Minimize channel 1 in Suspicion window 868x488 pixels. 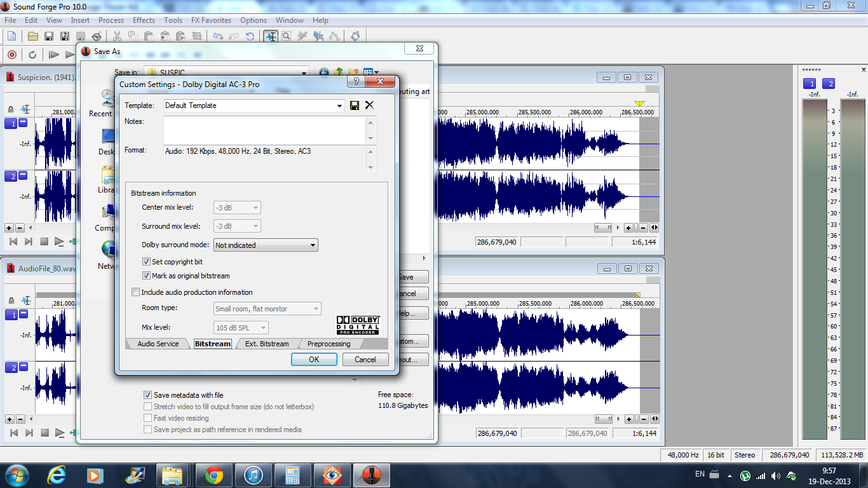[23, 123]
